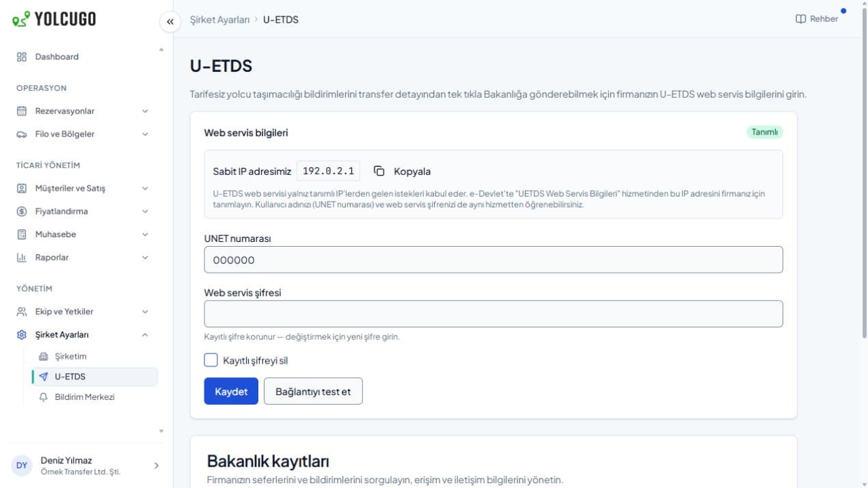Screen dimensions: 868x488
Task: Click the Web servis bilgileri heading
Action: (x=246, y=133)
